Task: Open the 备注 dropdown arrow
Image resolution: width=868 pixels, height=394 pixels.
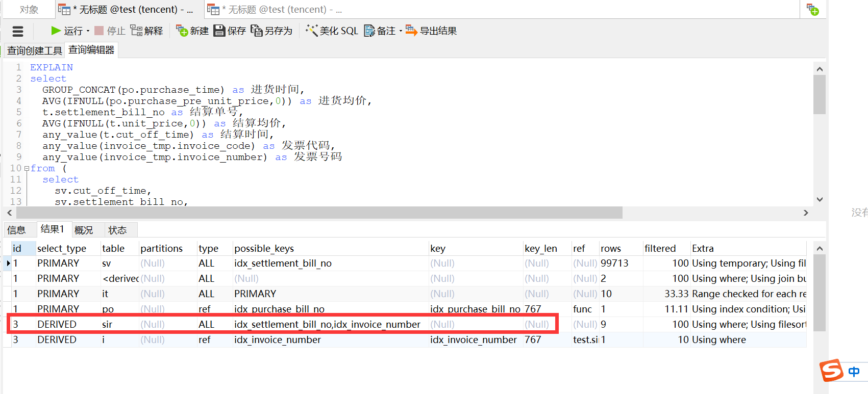Action: (x=401, y=31)
